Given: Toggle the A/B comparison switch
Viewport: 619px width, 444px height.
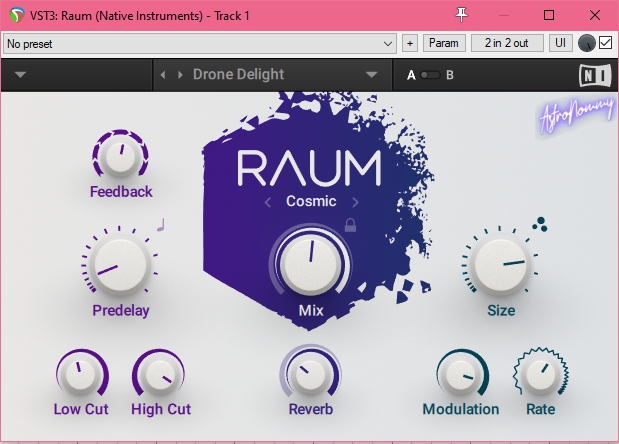Looking at the screenshot, I should coord(430,75).
